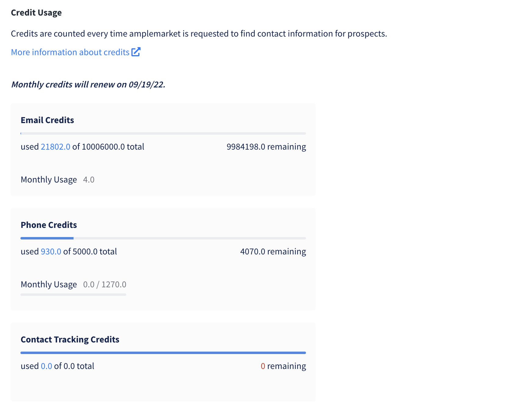
Task: Click the 930.0 used phone credits value
Action: click(x=51, y=251)
